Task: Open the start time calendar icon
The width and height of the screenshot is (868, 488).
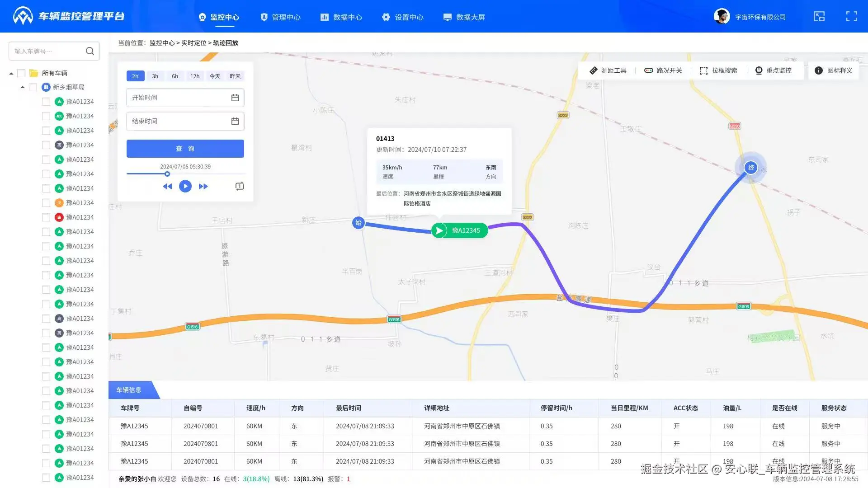Action: point(235,98)
